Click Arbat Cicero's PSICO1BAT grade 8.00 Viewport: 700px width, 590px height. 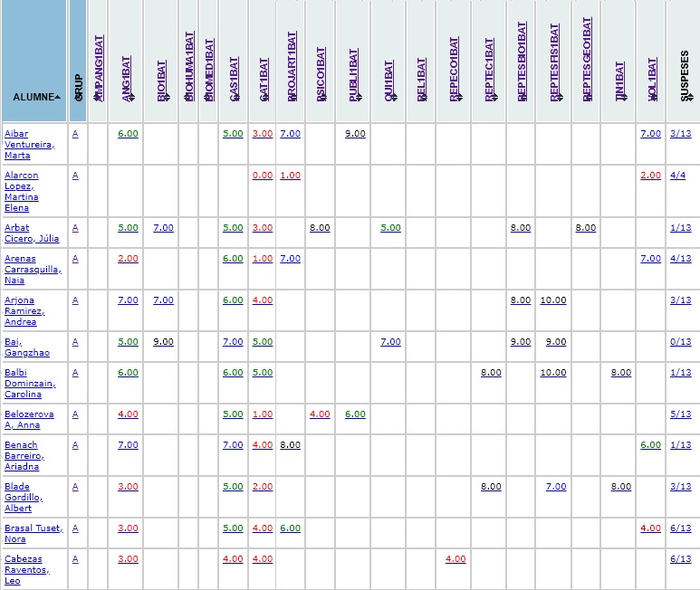[x=320, y=228]
